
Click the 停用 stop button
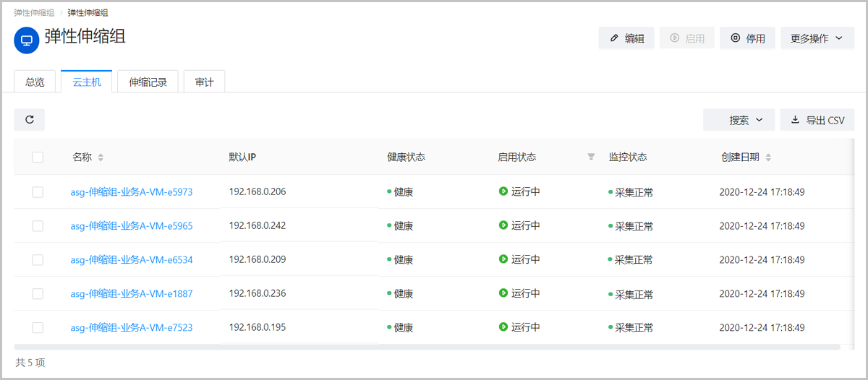[x=748, y=38]
